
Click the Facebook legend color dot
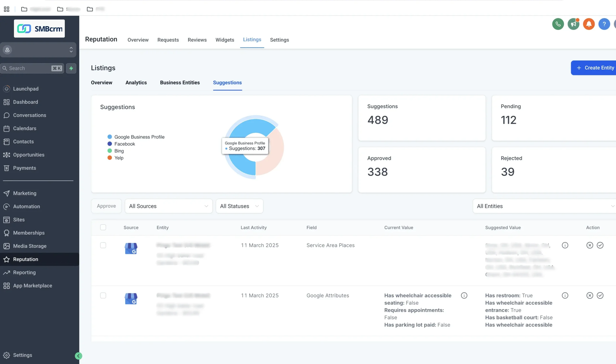pyautogui.click(x=110, y=144)
